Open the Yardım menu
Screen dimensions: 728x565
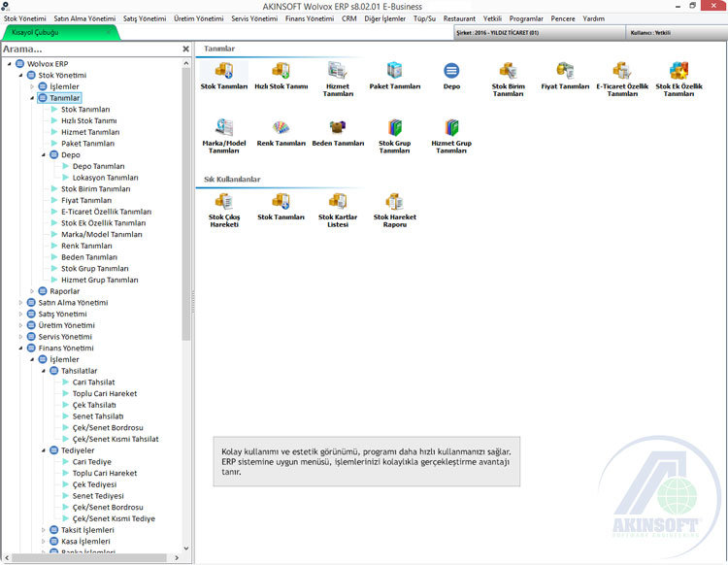pyautogui.click(x=593, y=18)
